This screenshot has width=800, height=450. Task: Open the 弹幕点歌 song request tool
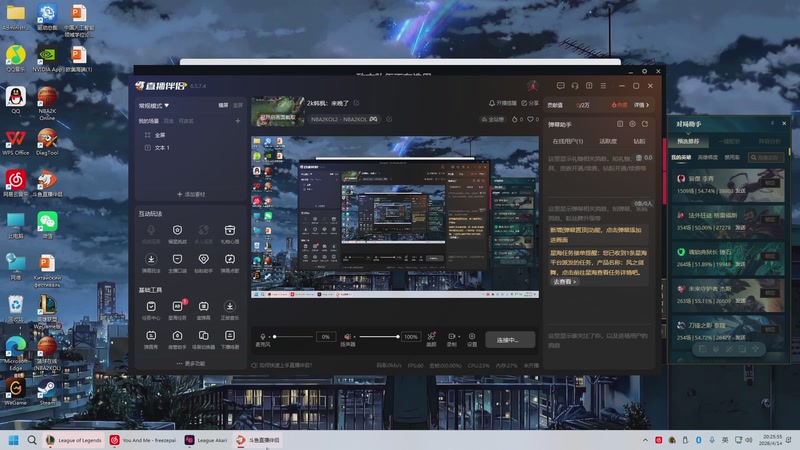click(x=230, y=263)
